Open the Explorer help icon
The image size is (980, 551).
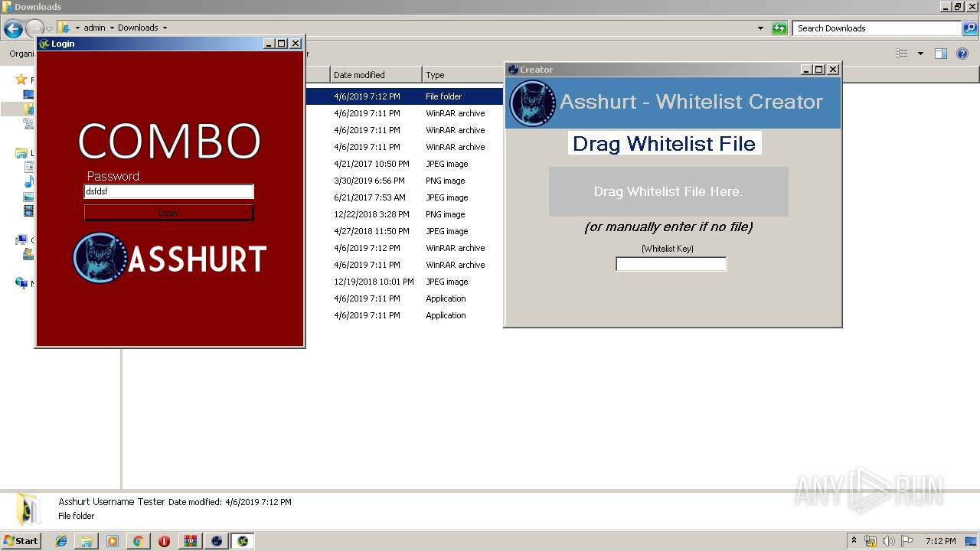pos(962,54)
